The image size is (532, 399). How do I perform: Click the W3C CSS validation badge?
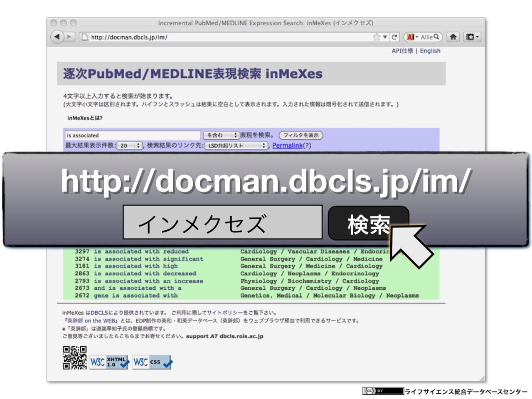pos(152,362)
